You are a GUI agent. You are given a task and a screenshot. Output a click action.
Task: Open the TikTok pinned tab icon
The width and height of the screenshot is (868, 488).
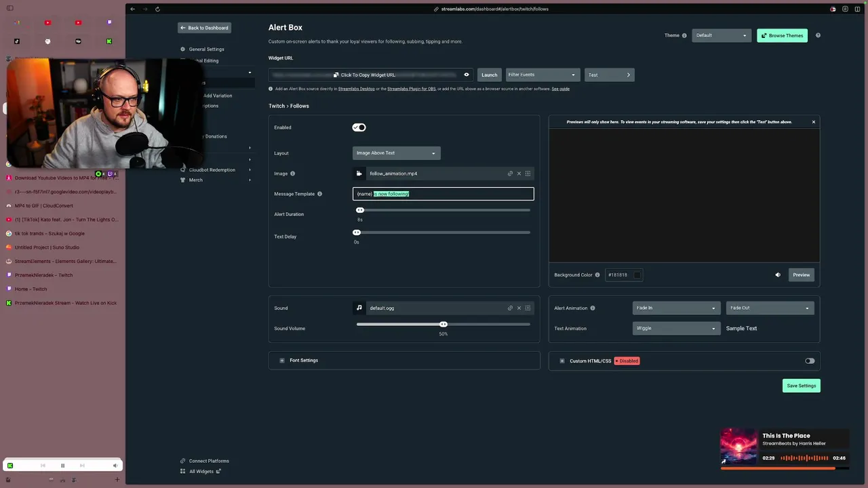coord(17,41)
